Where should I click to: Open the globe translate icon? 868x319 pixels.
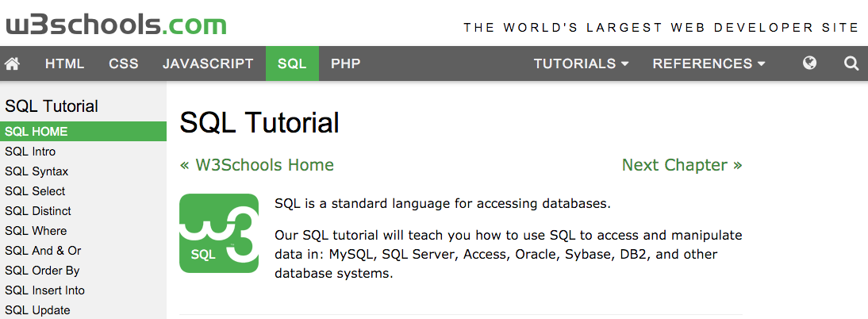coord(809,63)
